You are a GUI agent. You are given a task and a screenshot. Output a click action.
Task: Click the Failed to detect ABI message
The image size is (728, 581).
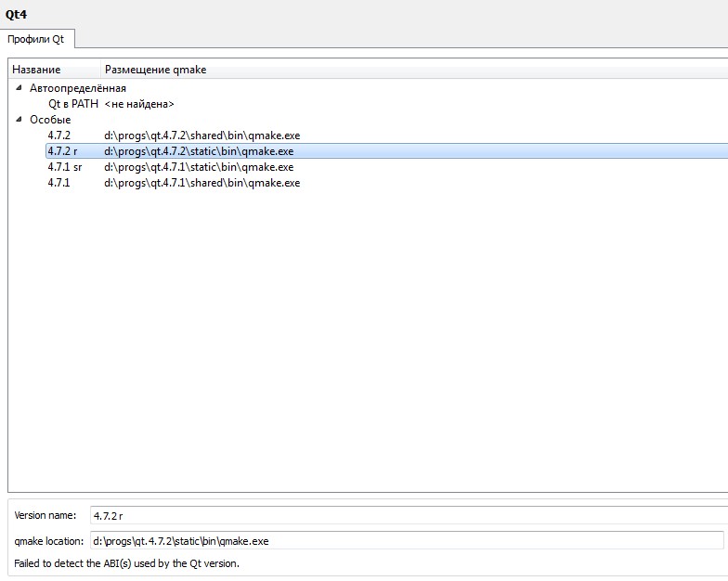click(126, 563)
